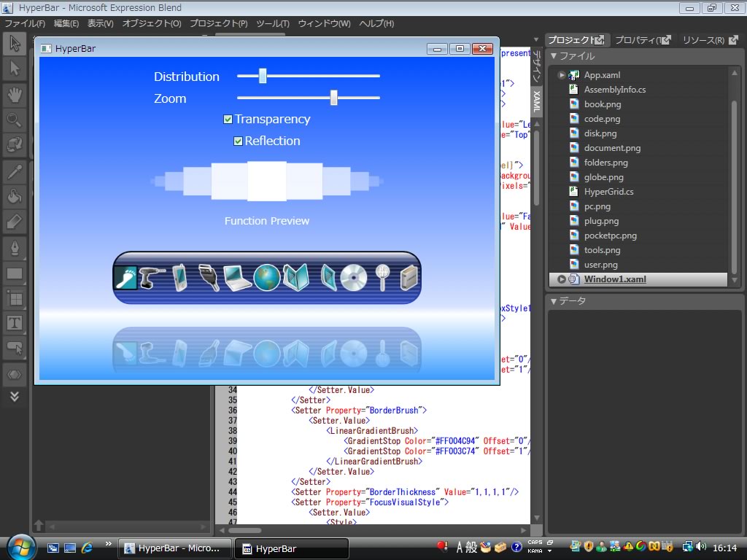
Task: Click the drill tools icon in HyperBar
Action: [x=152, y=278]
